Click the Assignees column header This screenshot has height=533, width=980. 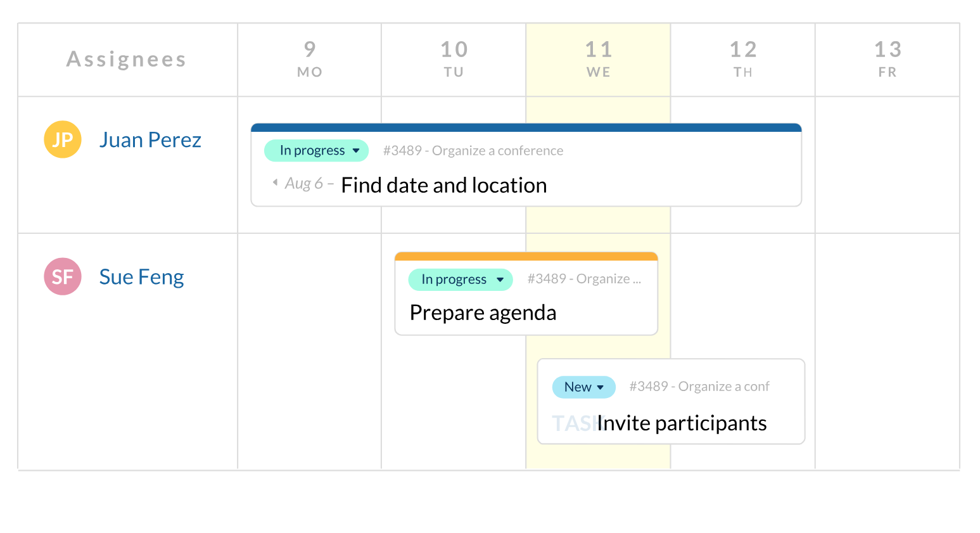coord(127,60)
